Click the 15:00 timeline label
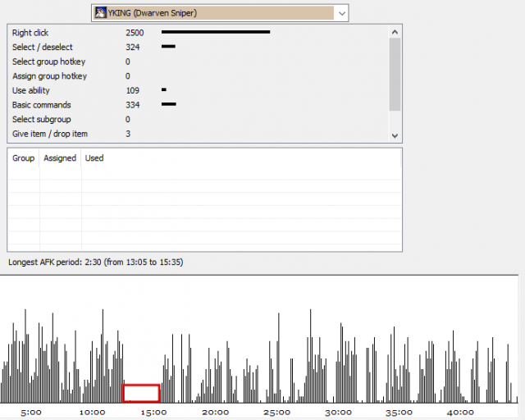The width and height of the screenshot is (525, 420). click(x=153, y=413)
